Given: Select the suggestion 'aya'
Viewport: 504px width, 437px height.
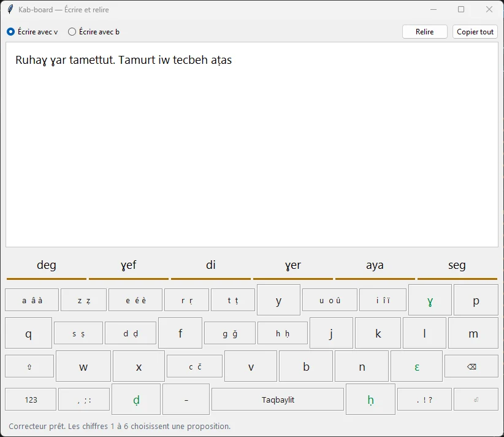Looking at the screenshot, I should pos(375,266).
